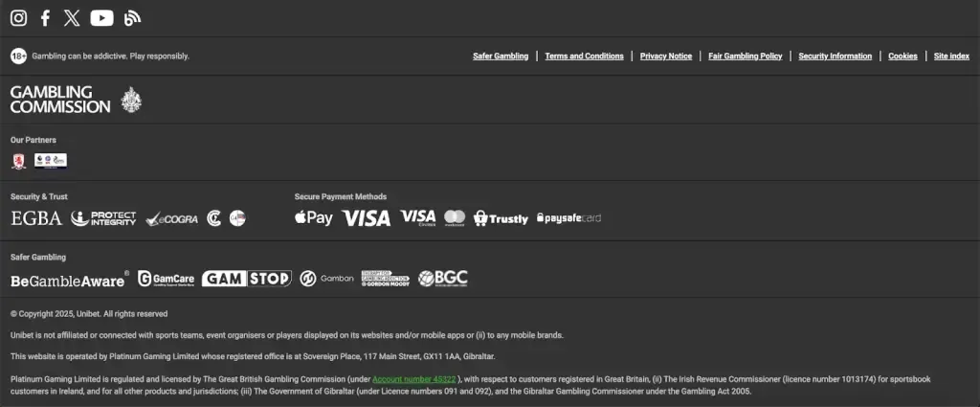Viewport: 980px width, 407px height.
Task: Select the Mastercard logo
Action: pyautogui.click(x=455, y=217)
